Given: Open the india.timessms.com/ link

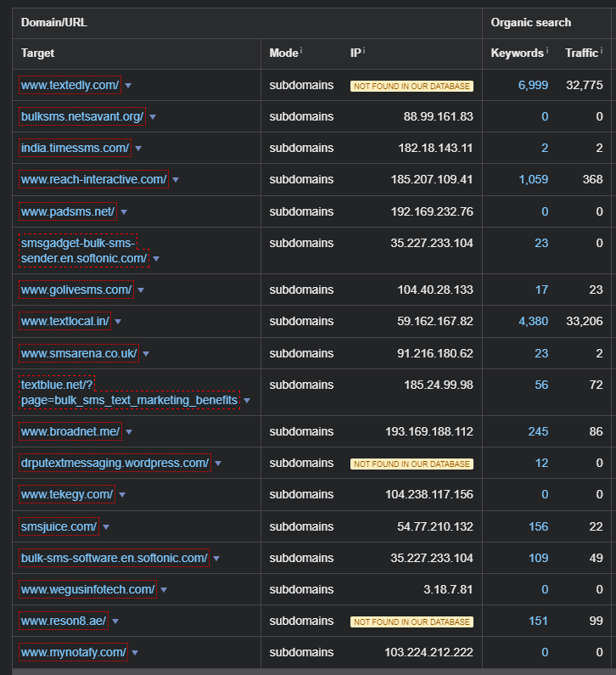Looking at the screenshot, I should 75,148.
